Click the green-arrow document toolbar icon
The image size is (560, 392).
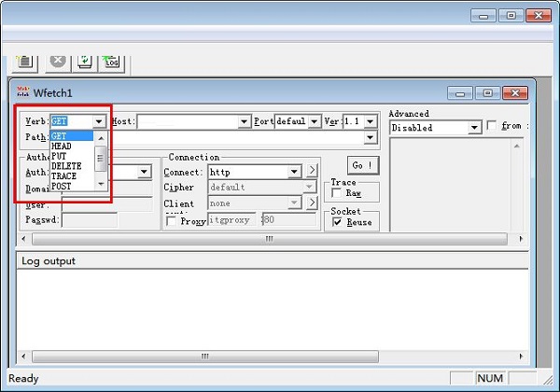(85, 62)
